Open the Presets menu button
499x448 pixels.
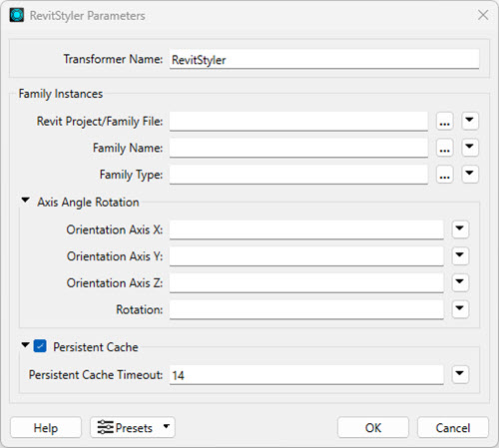click(133, 427)
